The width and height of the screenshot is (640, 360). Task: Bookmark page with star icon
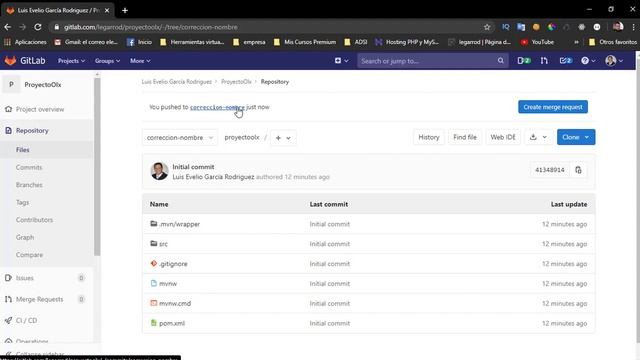point(487,27)
